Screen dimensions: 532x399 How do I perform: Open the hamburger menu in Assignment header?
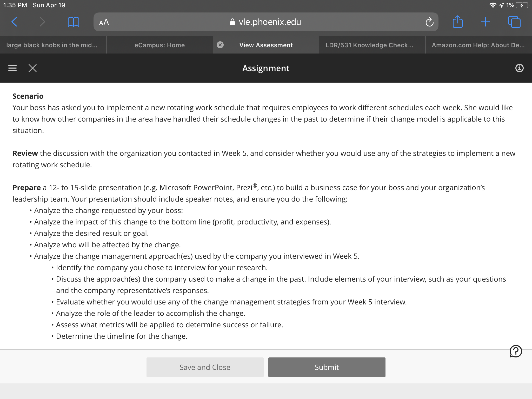12,68
